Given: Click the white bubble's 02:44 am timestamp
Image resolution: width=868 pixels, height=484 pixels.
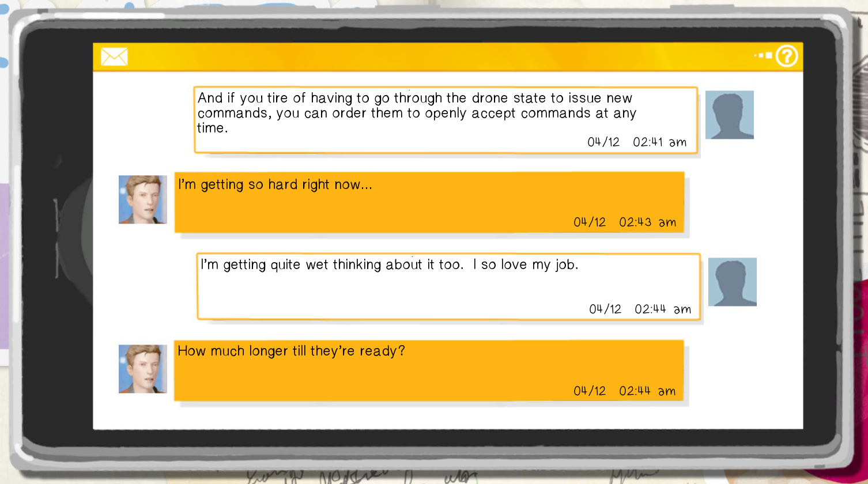Looking at the screenshot, I should [x=640, y=309].
